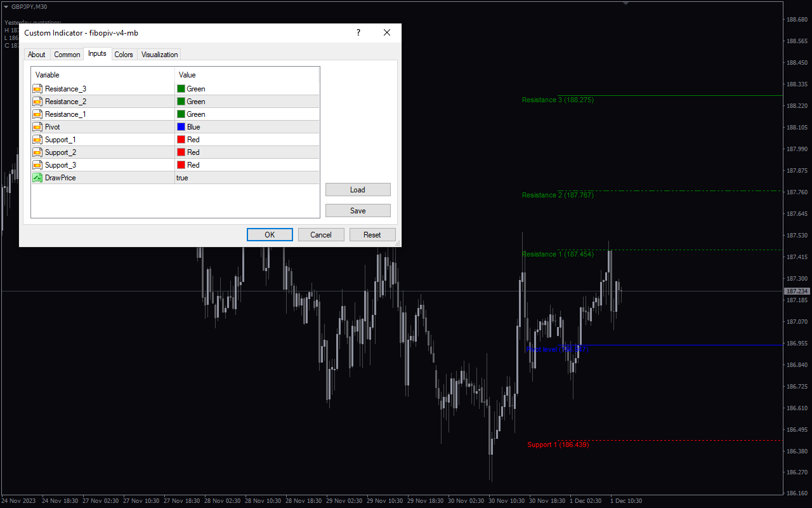This screenshot has height=508, width=812.
Task: Click the dialog resize grip corner
Action: pyautogui.click(x=398, y=243)
